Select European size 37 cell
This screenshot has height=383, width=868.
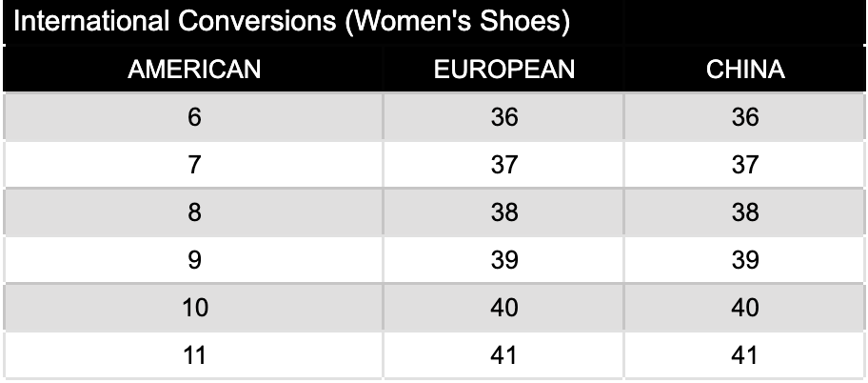click(503, 165)
